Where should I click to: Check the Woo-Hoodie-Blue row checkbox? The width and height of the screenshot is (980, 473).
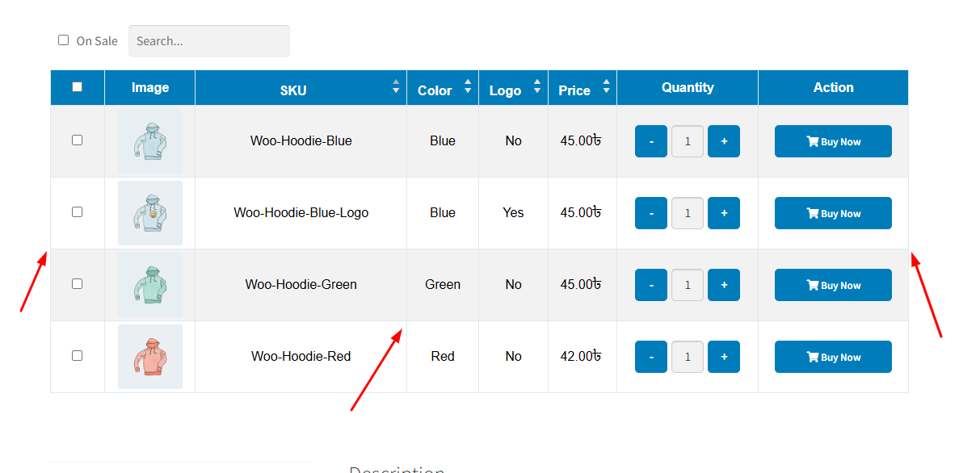78,140
